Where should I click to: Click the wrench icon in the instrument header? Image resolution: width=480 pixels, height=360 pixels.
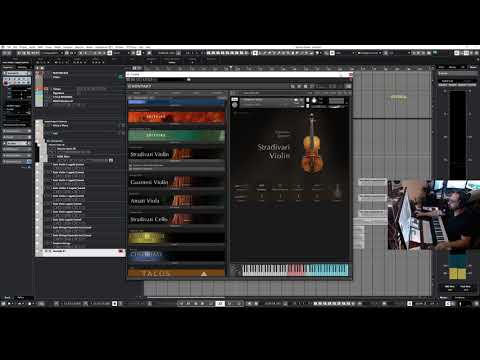[235, 105]
